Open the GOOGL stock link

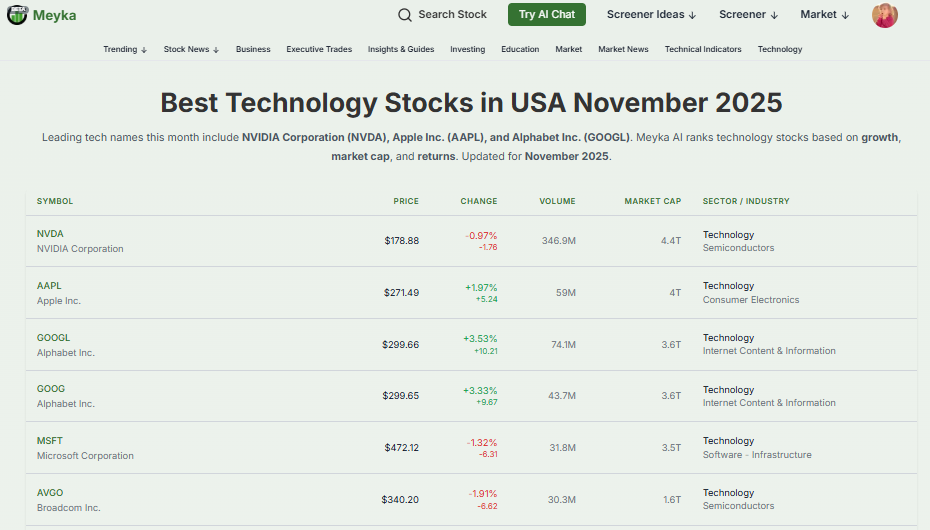pyautogui.click(x=53, y=338)
